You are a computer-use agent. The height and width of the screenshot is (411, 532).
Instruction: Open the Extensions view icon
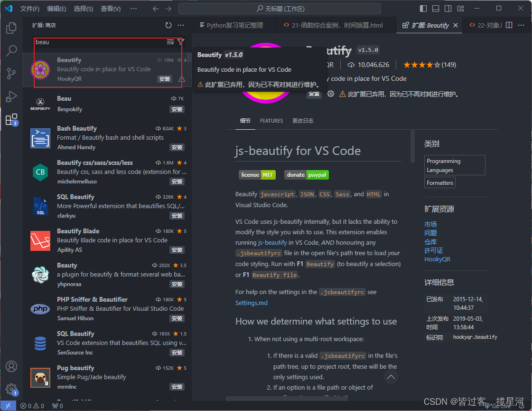pyautogui.click(x=11, y=120)
